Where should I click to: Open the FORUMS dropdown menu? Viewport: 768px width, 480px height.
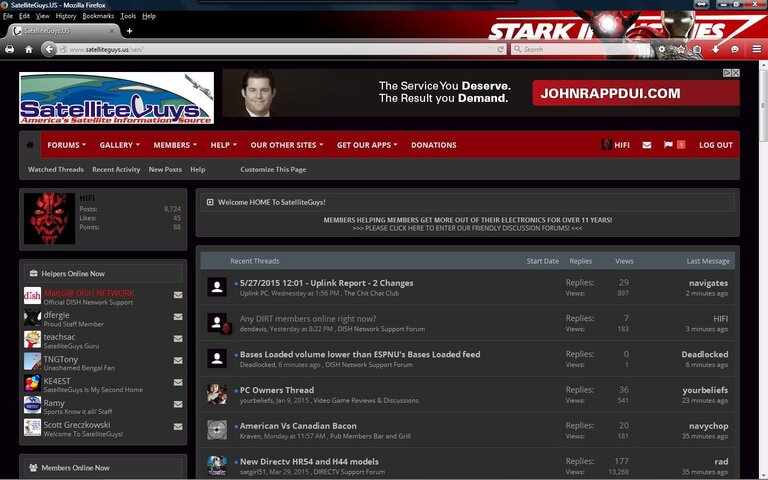pyautogui.click(x=66, y=145)
